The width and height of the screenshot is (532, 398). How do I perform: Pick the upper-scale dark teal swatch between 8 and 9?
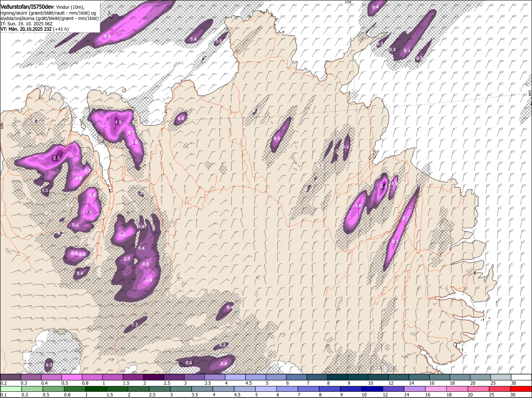pos(337,377)
